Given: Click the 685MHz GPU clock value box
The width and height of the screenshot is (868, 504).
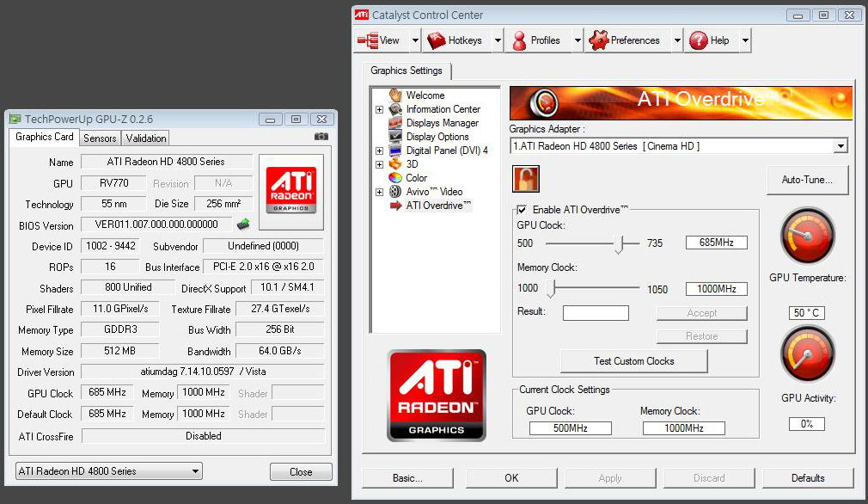Looking at the screenshot, I should point(717,243).
